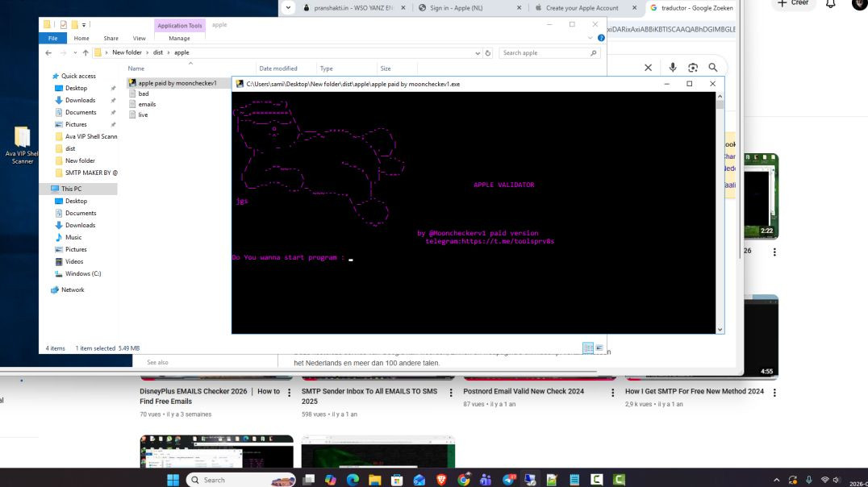This screenshot has height=487, width=868.
Task: Switch to large icons view layout
Action: 599,348
